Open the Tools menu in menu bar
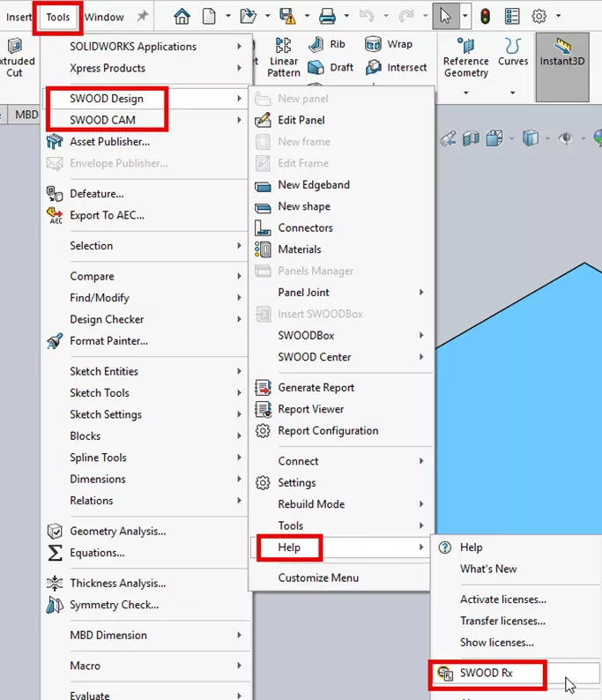This screenshot has height=700, width=602. [x=58, y=17]
